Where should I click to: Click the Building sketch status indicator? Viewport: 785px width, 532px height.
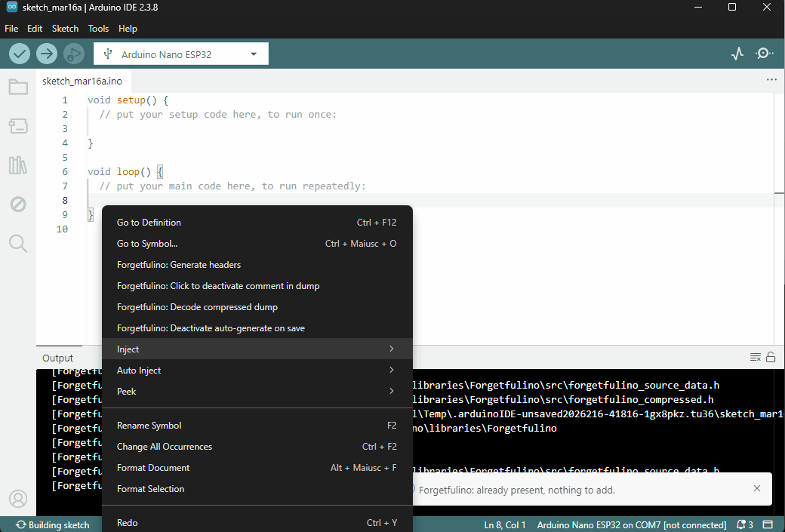[x=53, y=524]
